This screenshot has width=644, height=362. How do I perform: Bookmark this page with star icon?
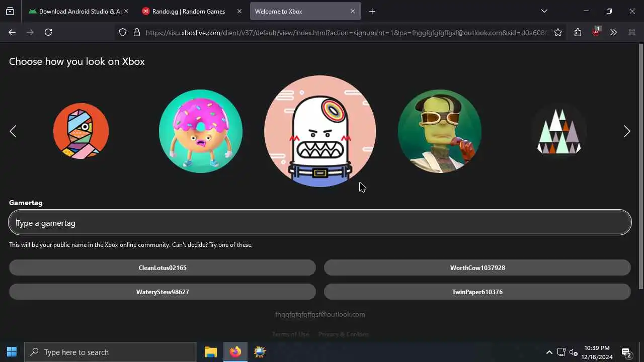click(558, 32)
